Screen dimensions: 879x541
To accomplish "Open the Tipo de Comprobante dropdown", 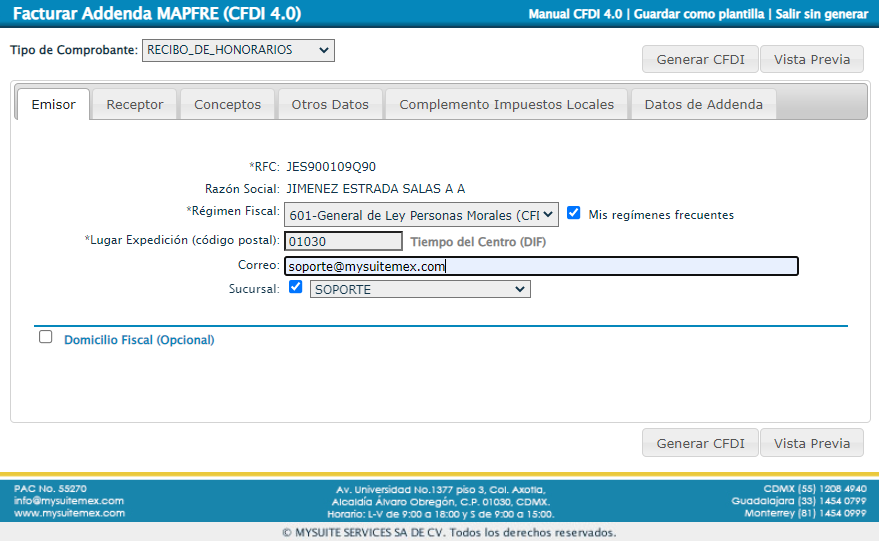I will coord(238,50).
